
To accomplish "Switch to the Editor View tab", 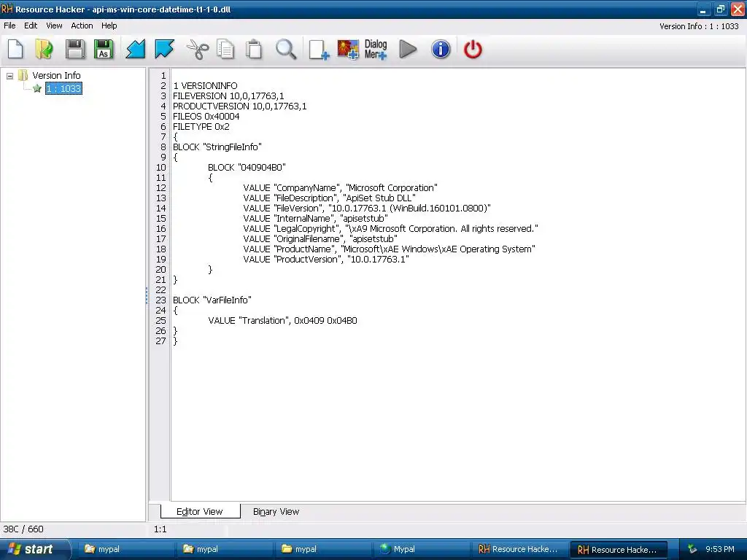I will point(200,511).
